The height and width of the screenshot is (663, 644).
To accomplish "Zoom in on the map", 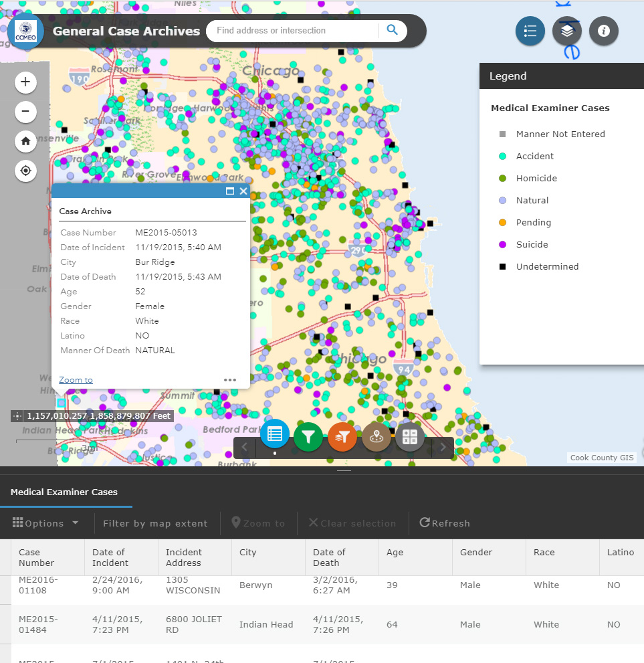I will [x=25, y=82].
